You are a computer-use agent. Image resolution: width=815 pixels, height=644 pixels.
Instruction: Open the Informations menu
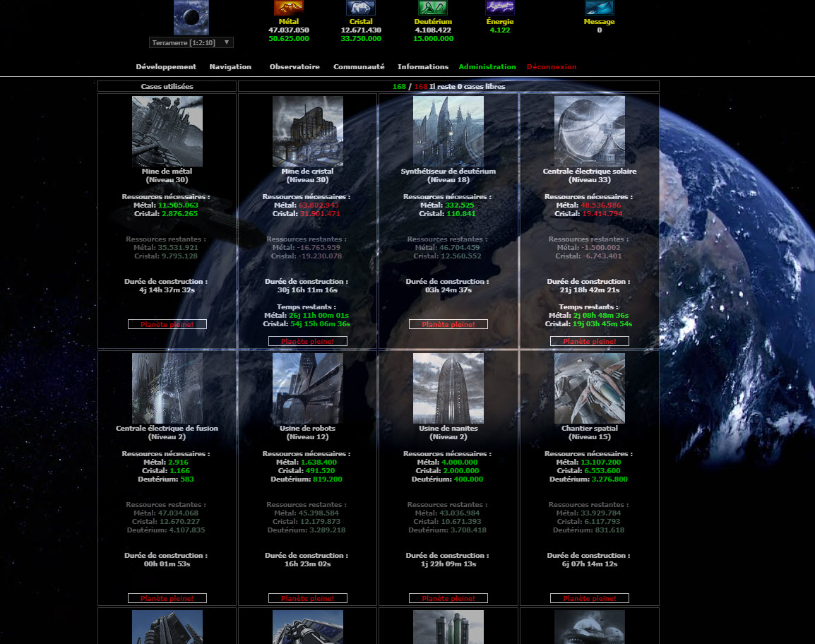click(423, 67)
